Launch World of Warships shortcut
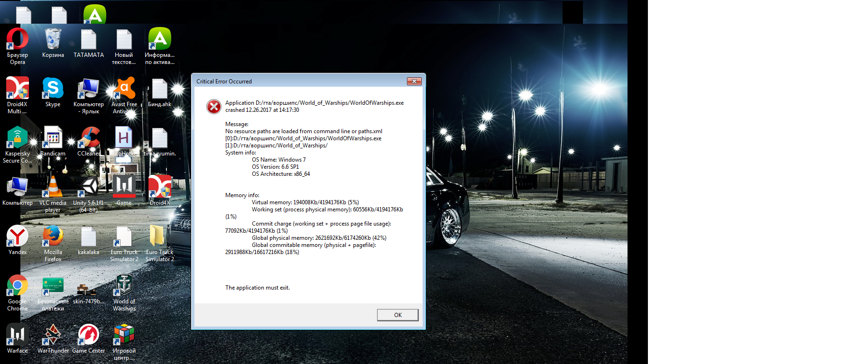868x364 pixels. coord(124,285)
